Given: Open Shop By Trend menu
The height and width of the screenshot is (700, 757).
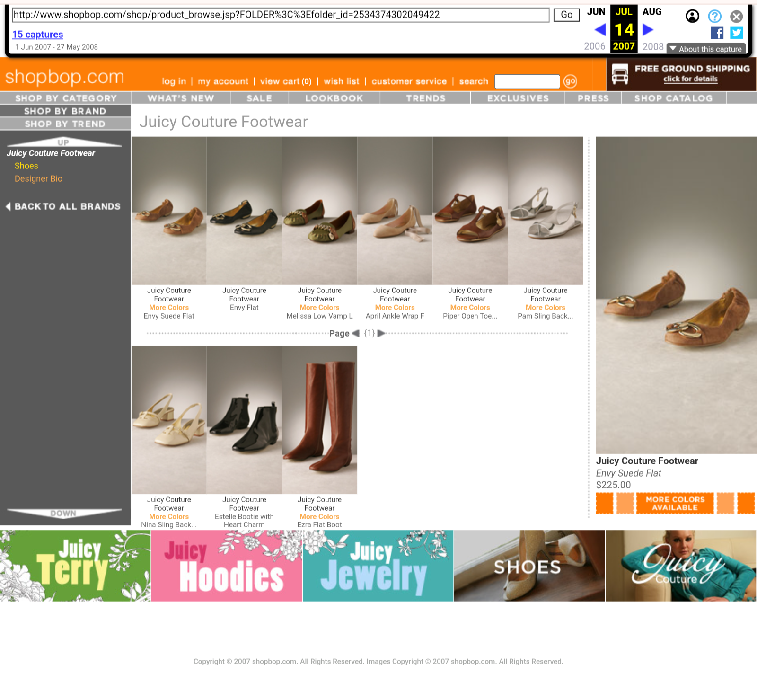Looking at the screenshot, I should 65,124.
